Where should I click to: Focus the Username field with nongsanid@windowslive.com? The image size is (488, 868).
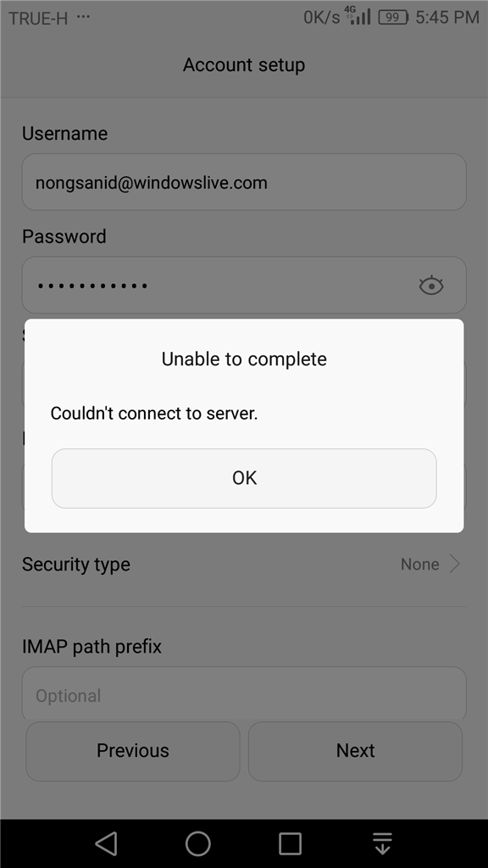(x=244, y=182)
